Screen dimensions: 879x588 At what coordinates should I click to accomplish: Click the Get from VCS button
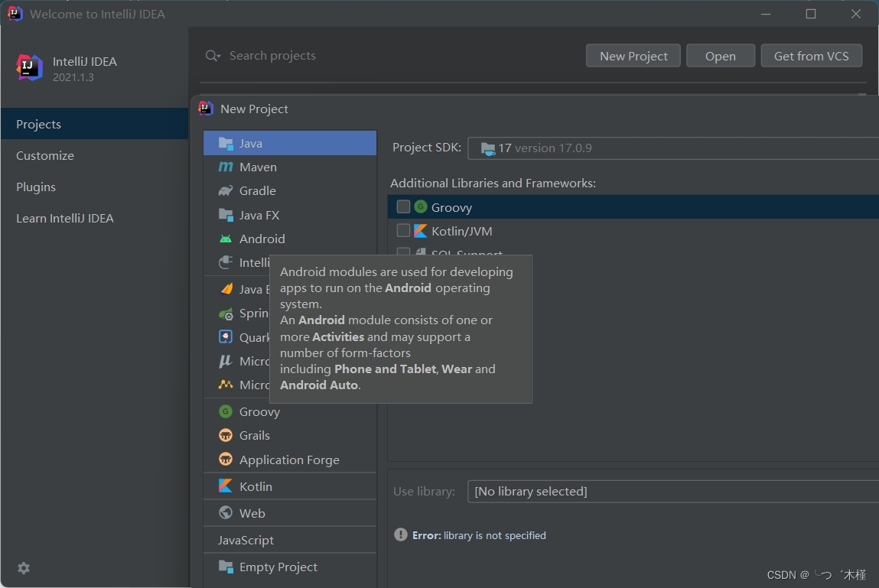click(811, 55)
